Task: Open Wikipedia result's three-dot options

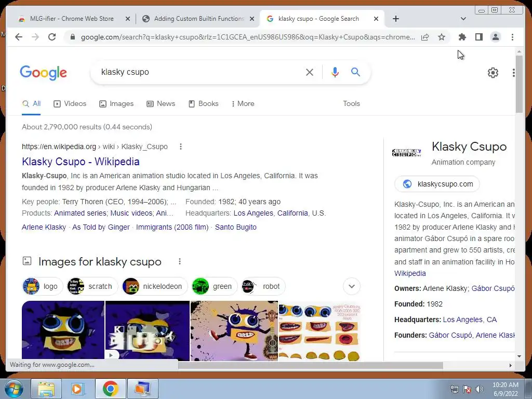Action: (180, 147)
